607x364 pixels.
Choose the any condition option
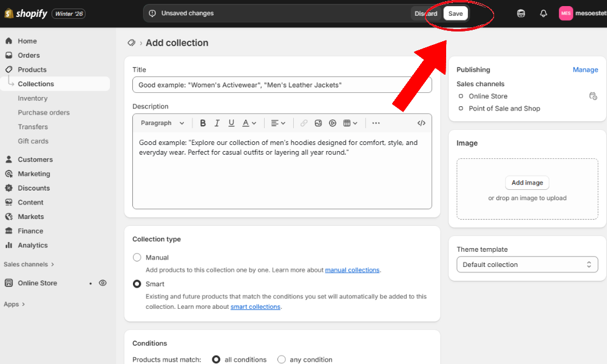pyautogui.click(x=282, y=359)
